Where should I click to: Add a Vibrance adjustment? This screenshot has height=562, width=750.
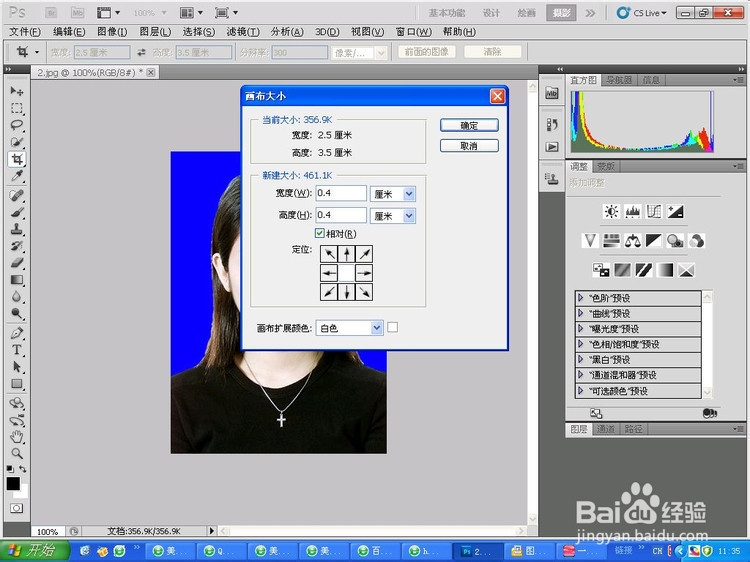click(590, 241)
